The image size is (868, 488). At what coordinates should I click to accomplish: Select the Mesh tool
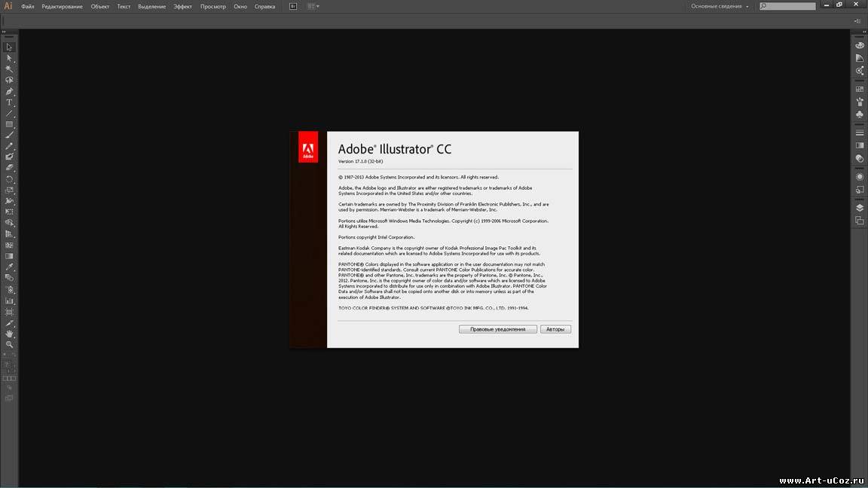(9, 245)
